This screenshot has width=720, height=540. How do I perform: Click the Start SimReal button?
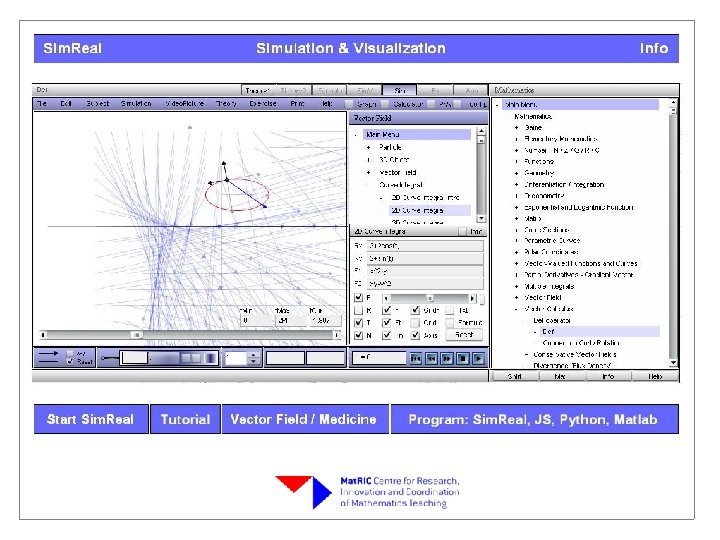91,419
